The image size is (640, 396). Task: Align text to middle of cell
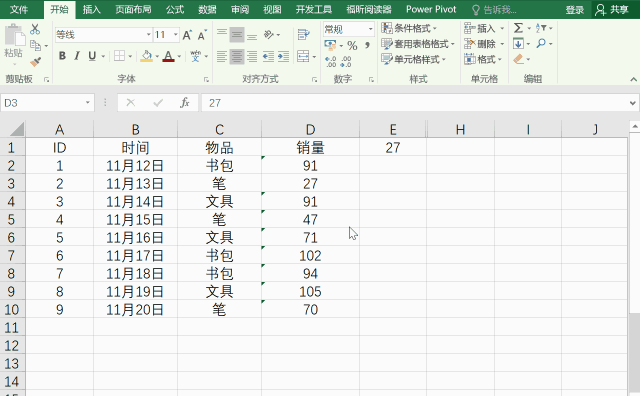point(237,35)
